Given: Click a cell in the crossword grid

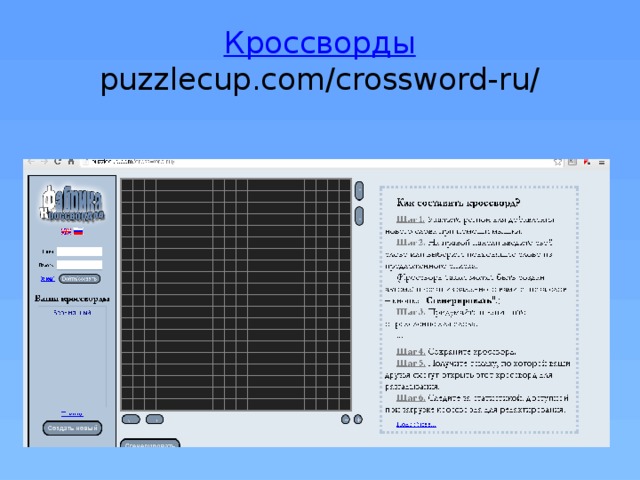Looking at the screenshot, I should (x=236, y=294).
